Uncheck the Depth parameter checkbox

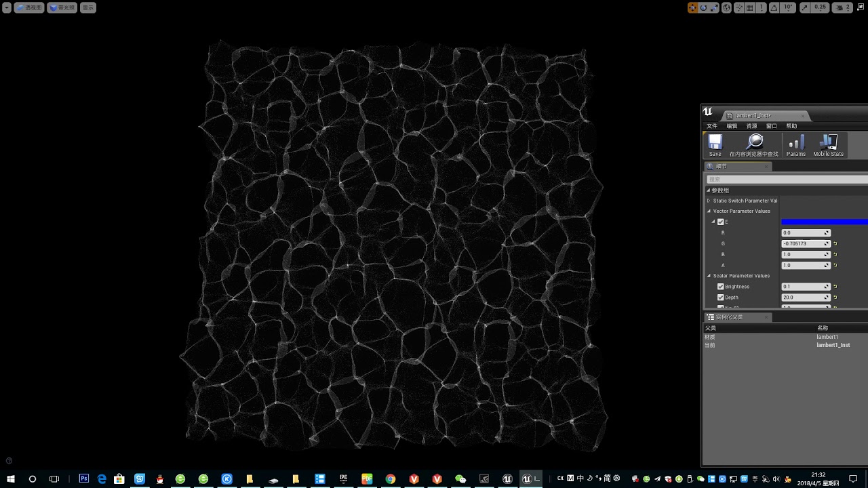(x=721, y=298)
